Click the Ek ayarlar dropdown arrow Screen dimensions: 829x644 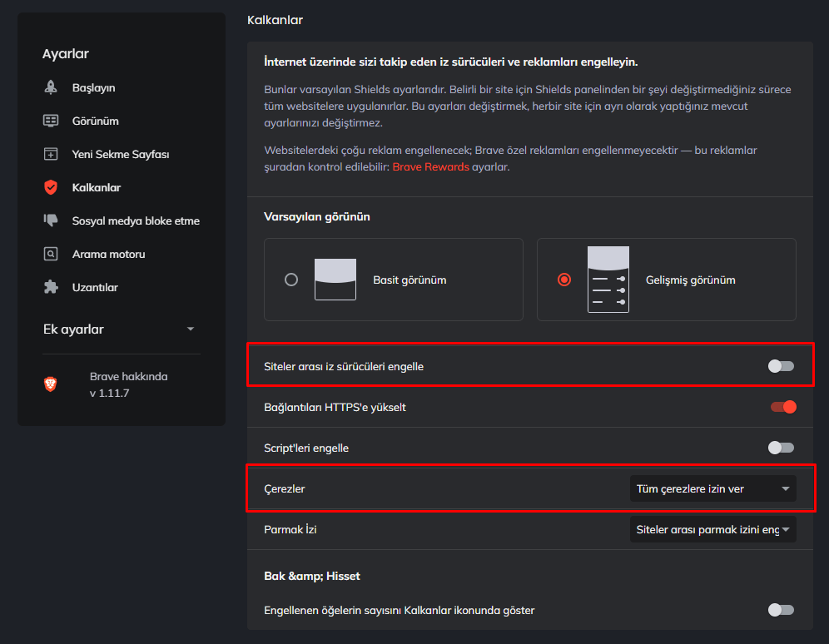click(x=191, y=329)
